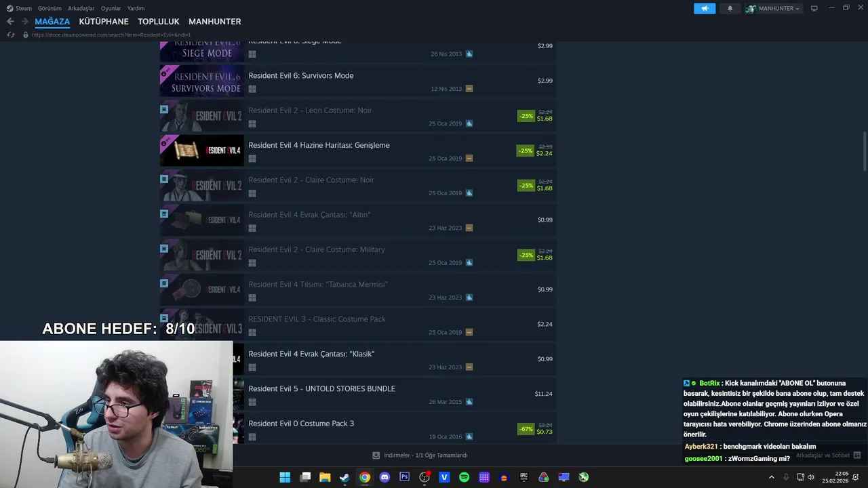Reload the store page
The width and height of the screenshot is (868, 488).
[x=11, y=35]
